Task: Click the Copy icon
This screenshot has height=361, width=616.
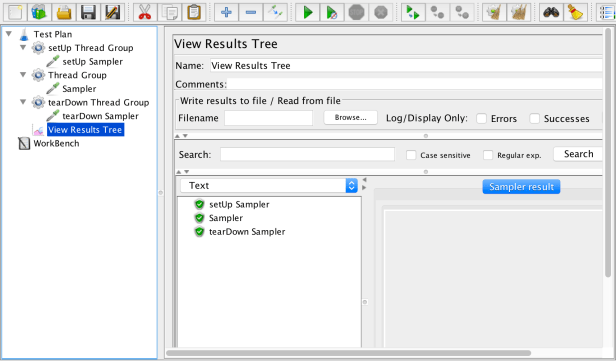Action: 169,13
